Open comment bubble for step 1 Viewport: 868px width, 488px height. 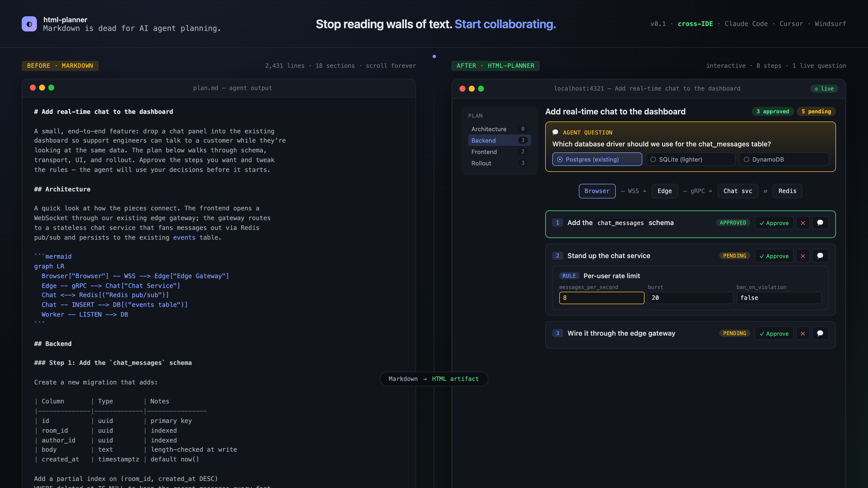(x=820, y=223)
